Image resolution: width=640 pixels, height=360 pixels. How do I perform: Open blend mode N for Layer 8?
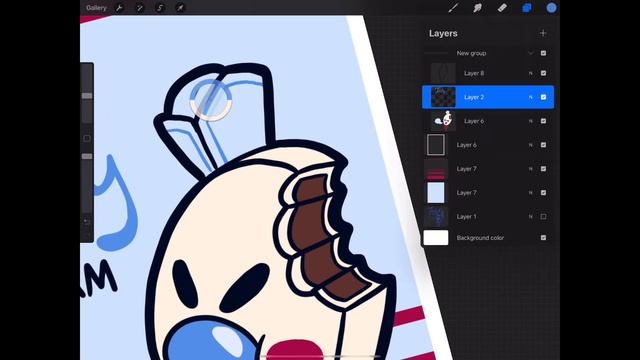(x=531, y=73)
